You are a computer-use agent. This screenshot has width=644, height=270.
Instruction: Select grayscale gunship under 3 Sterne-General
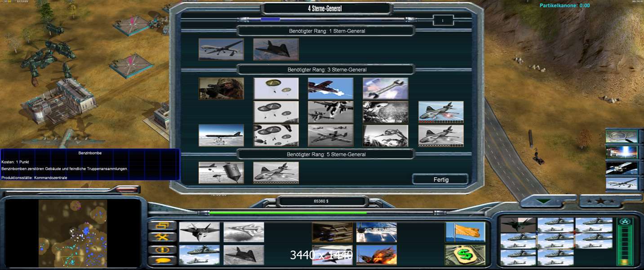(x=441, y=135)
